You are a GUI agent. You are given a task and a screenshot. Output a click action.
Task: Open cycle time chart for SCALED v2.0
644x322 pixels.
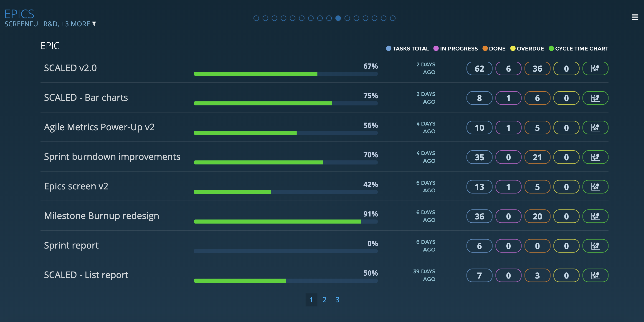tap(595, 68)
